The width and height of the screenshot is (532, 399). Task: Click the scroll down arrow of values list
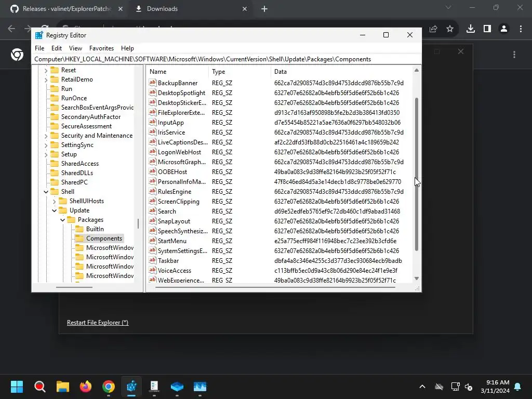416,278
